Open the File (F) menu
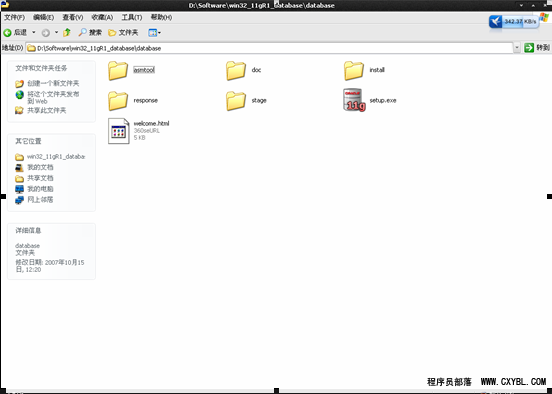This screenshot has height=394, width=552. (14, 17)
